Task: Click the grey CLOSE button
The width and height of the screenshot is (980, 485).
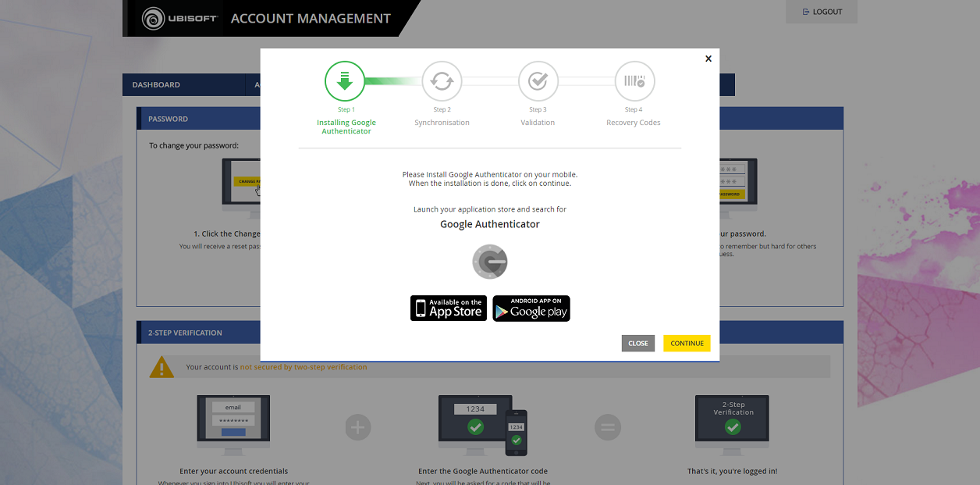Action: pos(638,344)
